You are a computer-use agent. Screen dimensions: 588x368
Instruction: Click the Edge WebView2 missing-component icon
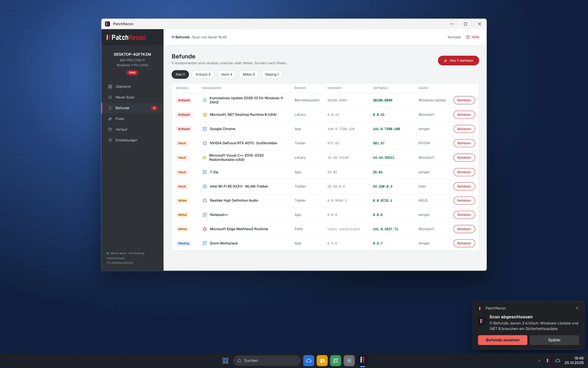(x=205, y=229)
